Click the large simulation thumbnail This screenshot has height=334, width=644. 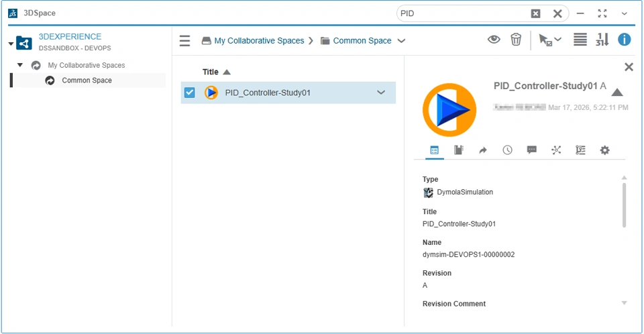pos(449,110)
